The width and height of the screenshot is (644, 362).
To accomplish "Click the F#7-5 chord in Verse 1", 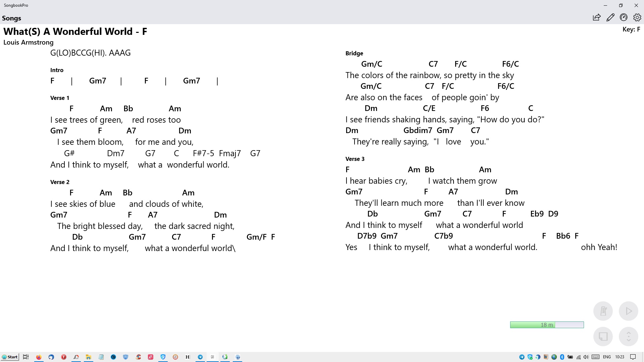I will coord(203,154).
